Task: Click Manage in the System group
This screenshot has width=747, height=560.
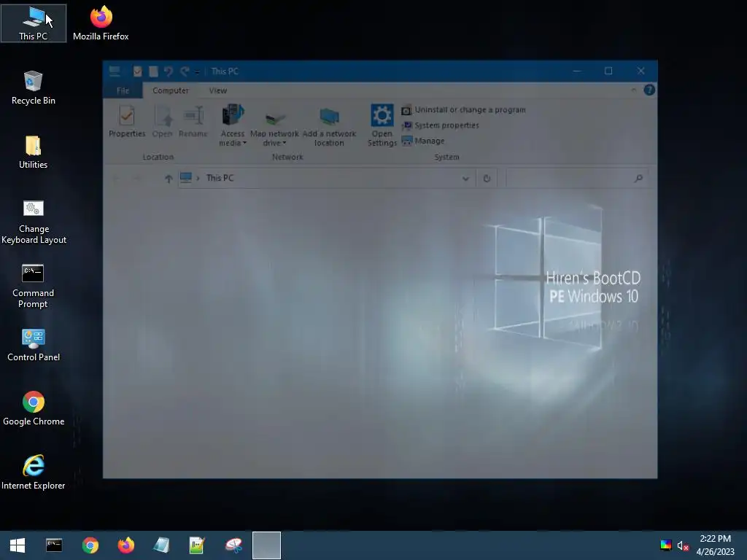Action: [x=423, y=141]
